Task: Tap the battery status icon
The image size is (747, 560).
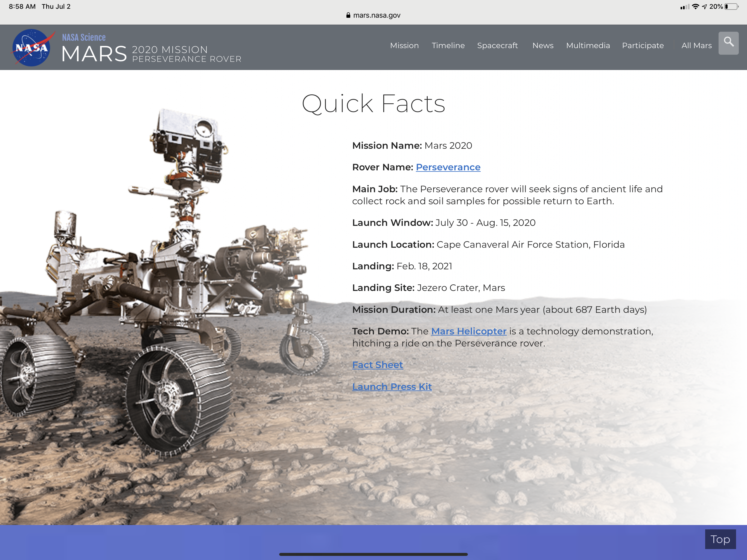Action: (x=731, y=7)
